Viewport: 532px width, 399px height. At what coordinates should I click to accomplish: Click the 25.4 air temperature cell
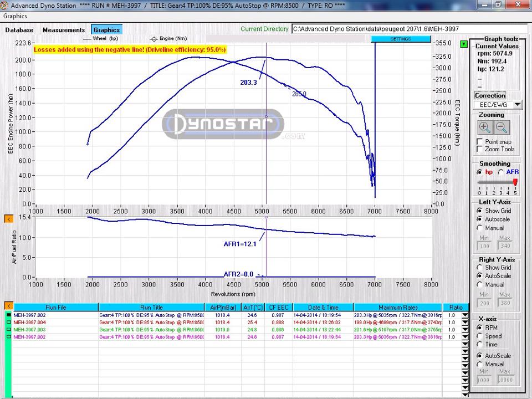[x=252, y=323]
